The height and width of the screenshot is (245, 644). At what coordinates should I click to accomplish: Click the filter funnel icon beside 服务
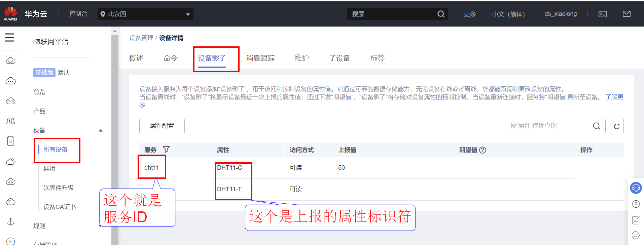pyautogui.click(x=166, y=149)
